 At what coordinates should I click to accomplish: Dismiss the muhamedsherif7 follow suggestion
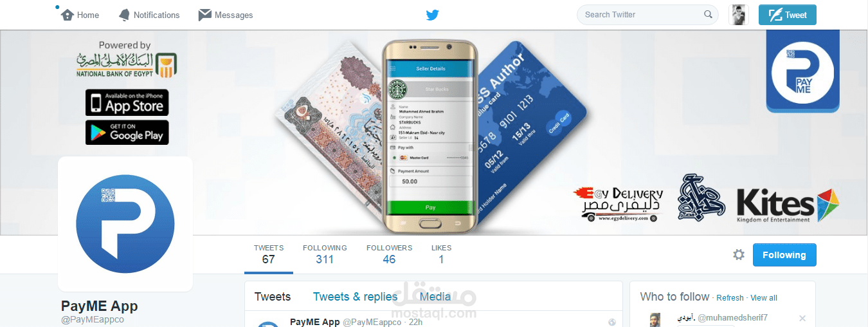[802, 318]
